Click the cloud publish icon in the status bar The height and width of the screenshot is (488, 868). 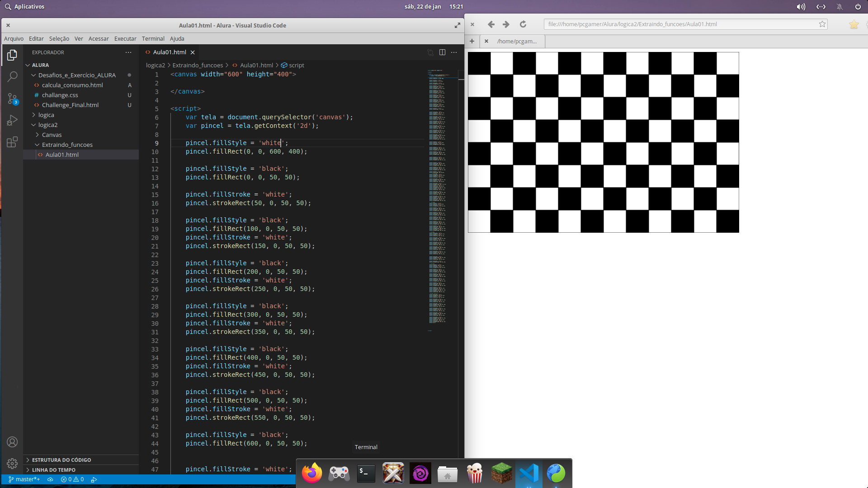pos(50,479)
